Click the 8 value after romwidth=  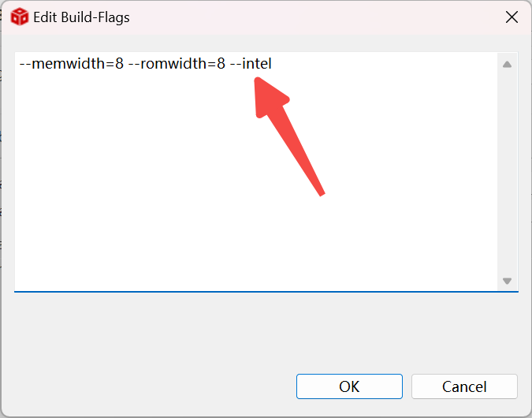pos(221,64)
